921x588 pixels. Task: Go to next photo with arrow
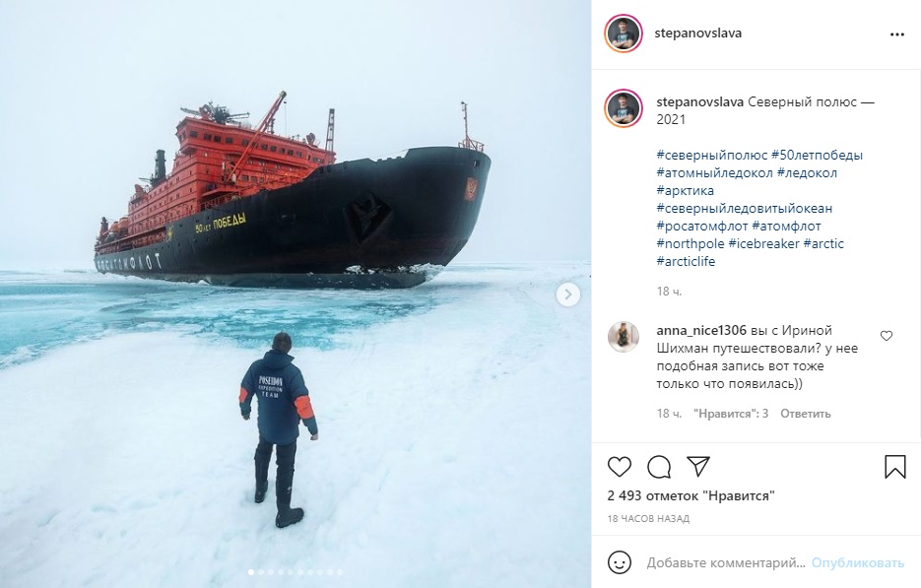tap(568, 294)
